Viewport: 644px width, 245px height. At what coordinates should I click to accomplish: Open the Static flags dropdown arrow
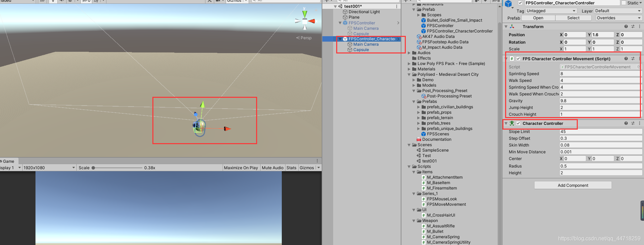tap(641, 3)
